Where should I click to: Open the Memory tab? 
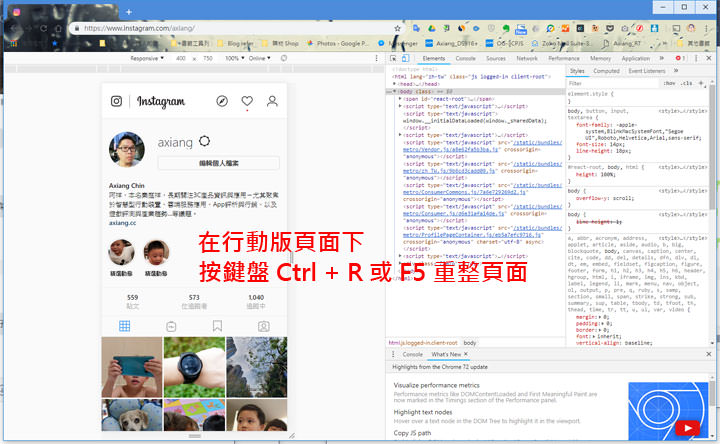tap(600, 58)
